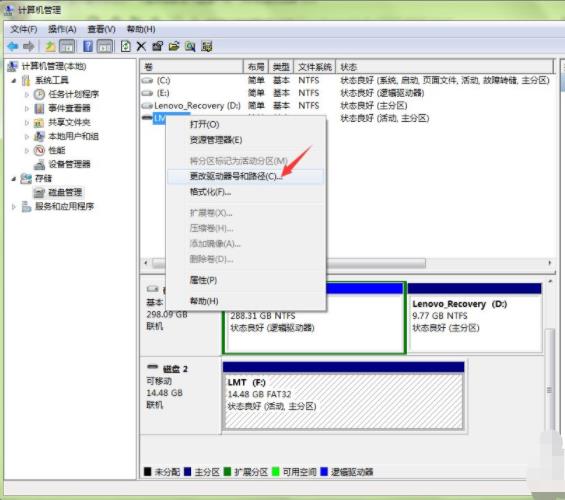Open the 操作(A) menu

pos(62,29)
